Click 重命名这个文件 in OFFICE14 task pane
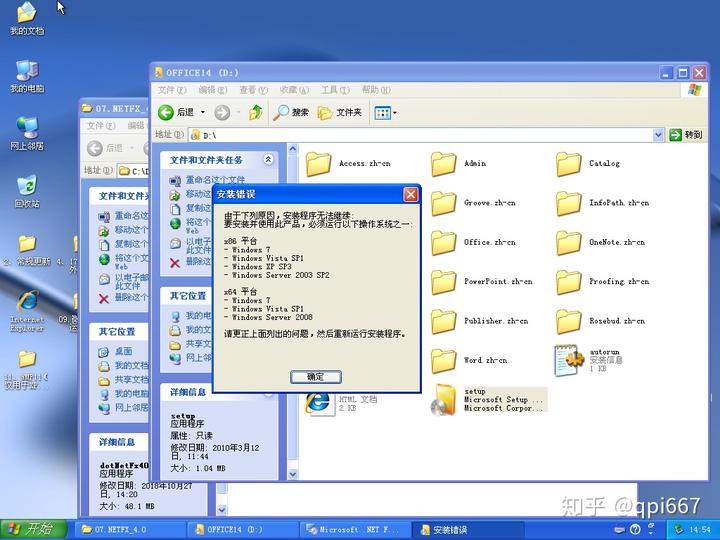 208,180
